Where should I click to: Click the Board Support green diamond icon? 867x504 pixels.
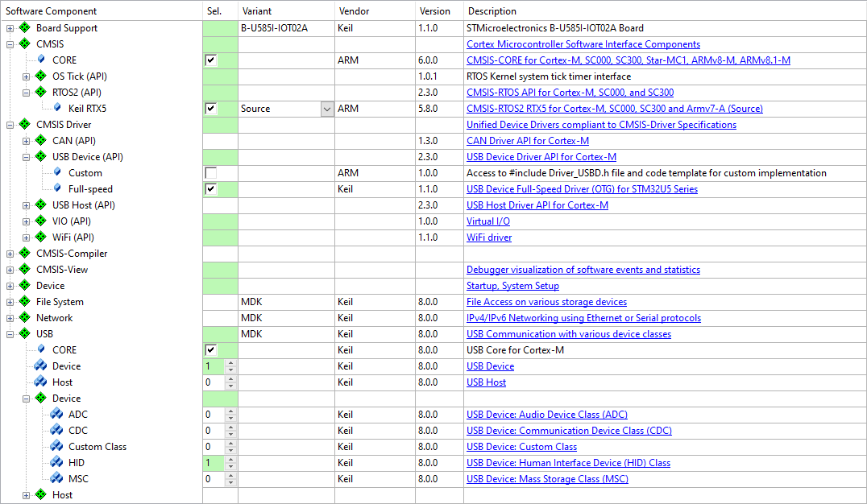click(24, 28)
